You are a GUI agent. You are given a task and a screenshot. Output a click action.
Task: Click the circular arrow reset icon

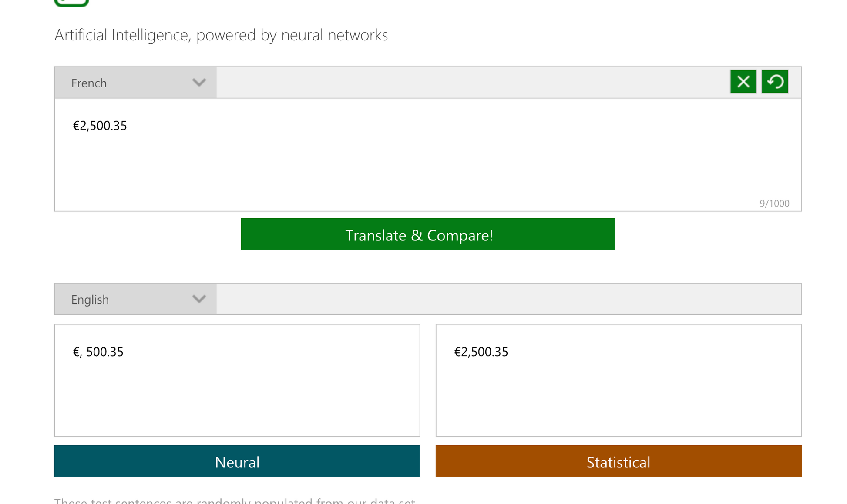[775, 82]
